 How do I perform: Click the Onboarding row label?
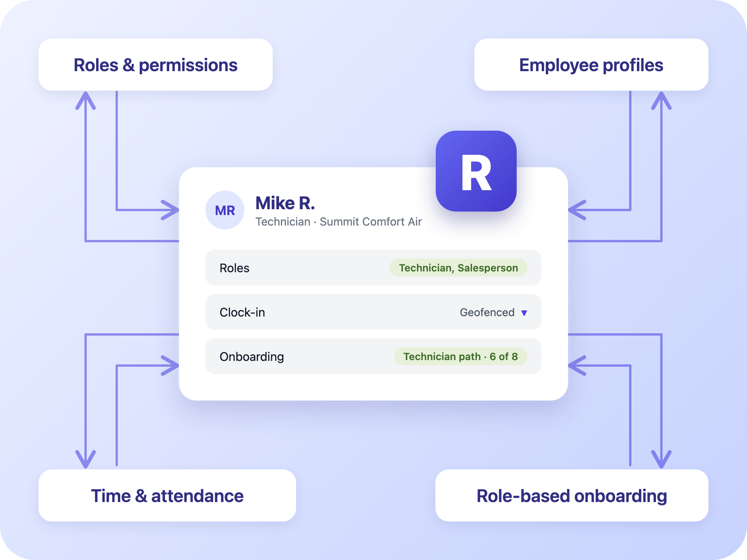252,357
